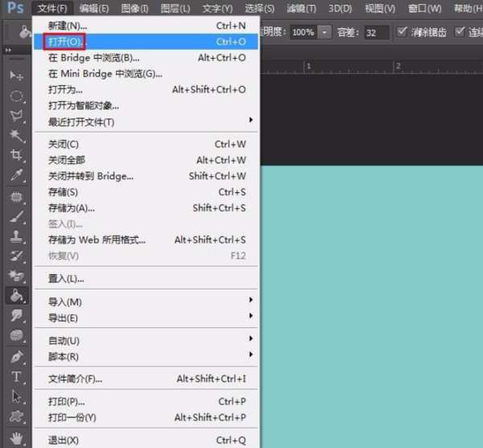Toggle the anti-alias checkbox (消除锯齿)
The image size is (483, 448).
pos(402,31)
